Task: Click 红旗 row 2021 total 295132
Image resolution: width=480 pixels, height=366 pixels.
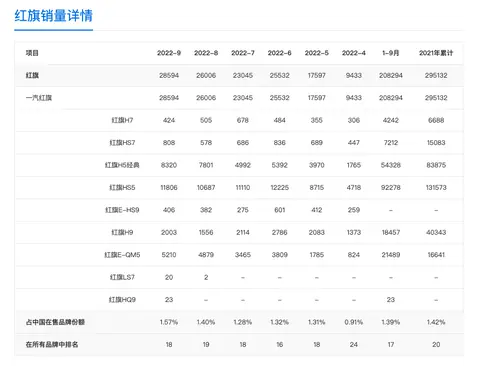Action: point(436,75)
